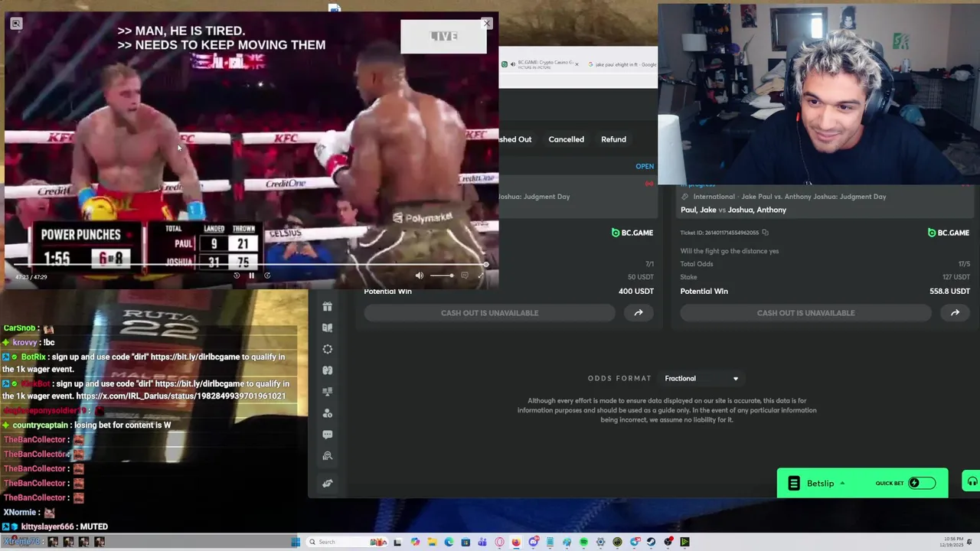Copy the ticket ID of the bet

pyautogui.click(x=765, y=233)
